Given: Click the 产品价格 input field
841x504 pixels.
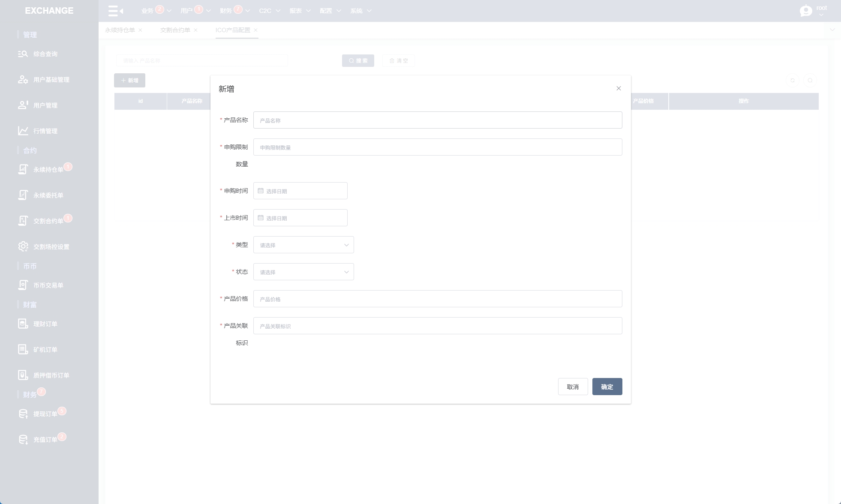Looking at the screenshot, I should tap(437, 299).
